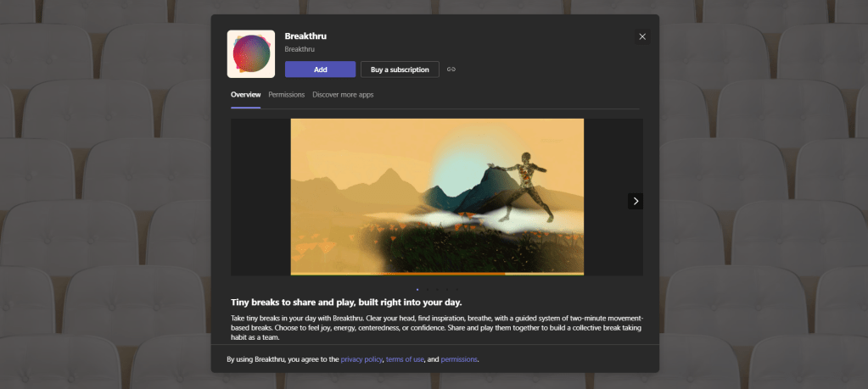
Task: Click the yoga figure preview image
Action: pyautogui.click(x=437, y=195)
